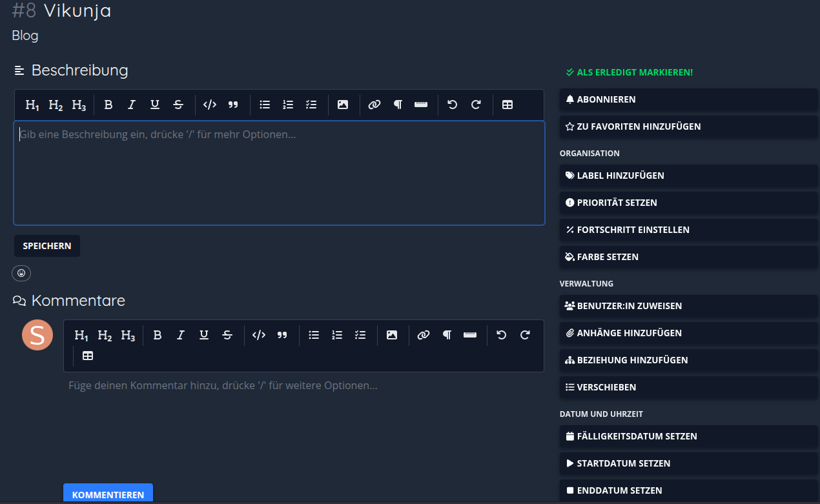Insert a horizontal rule in the description editor

pos(421,105)
